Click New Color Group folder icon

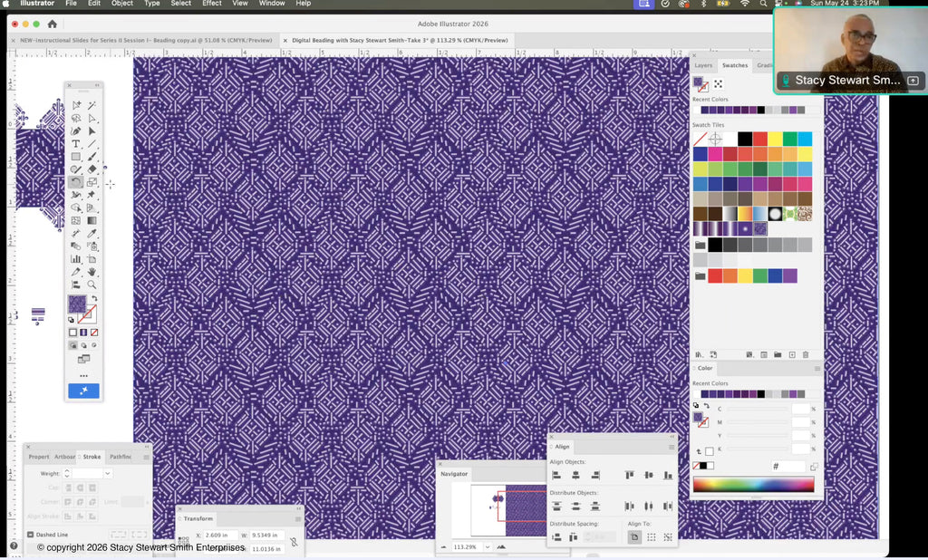[x=778, y=354]
